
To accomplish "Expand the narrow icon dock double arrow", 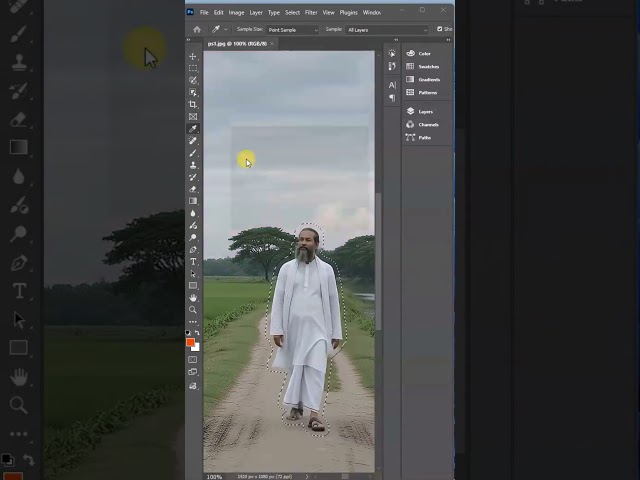I will (396, 40).
